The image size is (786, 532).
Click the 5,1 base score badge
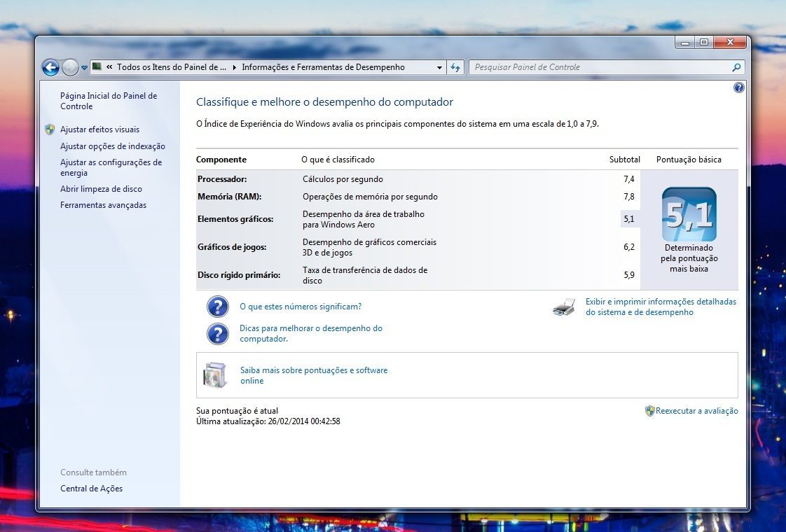point(689,214)
